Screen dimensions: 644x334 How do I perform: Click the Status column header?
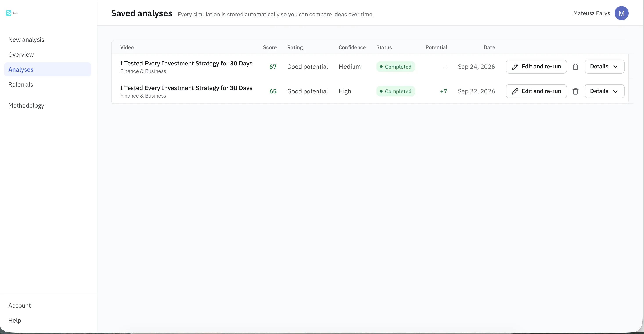click(384, 47)
